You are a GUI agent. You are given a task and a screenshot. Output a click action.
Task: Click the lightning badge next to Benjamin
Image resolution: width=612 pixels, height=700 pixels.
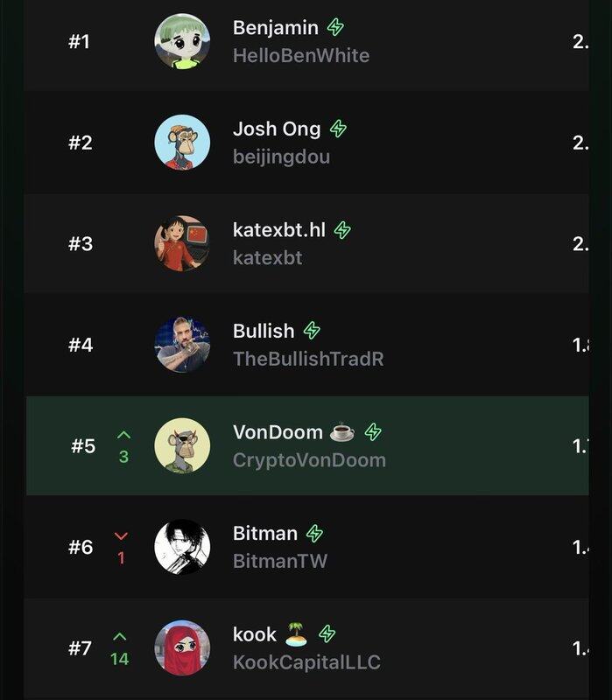click(335, 27)
